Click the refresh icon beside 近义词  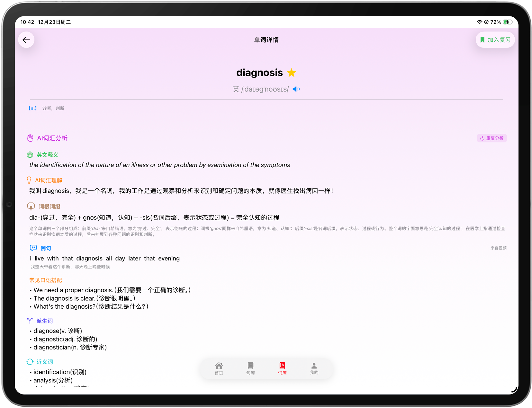tap(30, 362)
